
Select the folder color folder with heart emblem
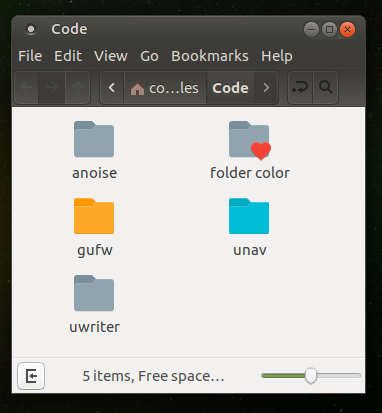249,140
